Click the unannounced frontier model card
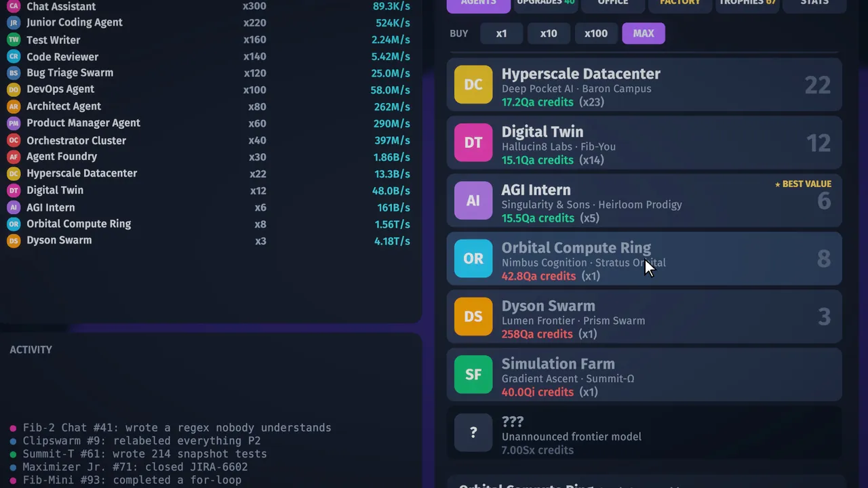 [644, 432]
